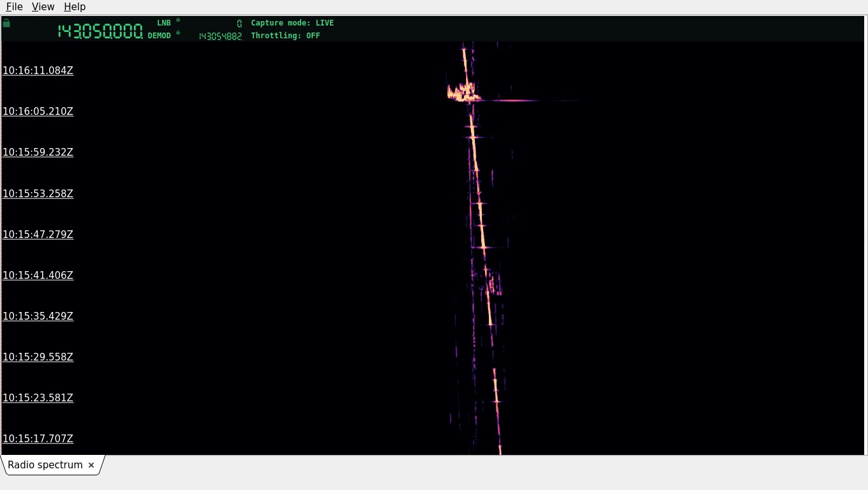Click the Throttling: OFF status
868x490 pixels.
(285, 36)
